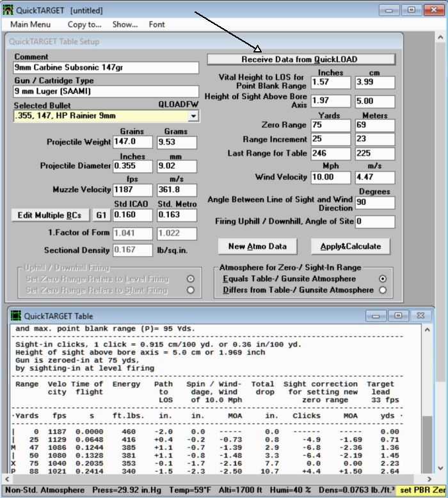Open the Copy to... menu
The height and width of the screenshot is (498, 448).
point(84,24)
